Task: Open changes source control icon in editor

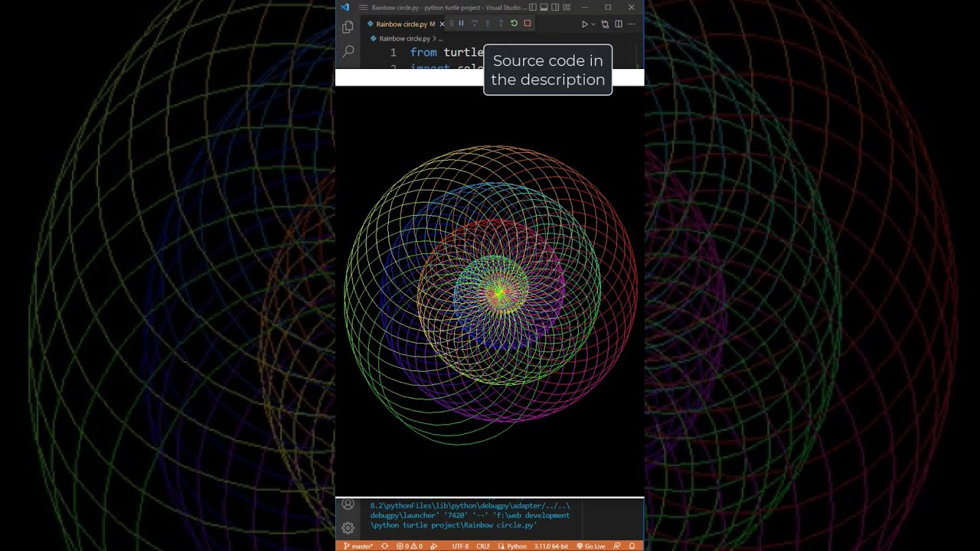Action: (x=605, y=24)
